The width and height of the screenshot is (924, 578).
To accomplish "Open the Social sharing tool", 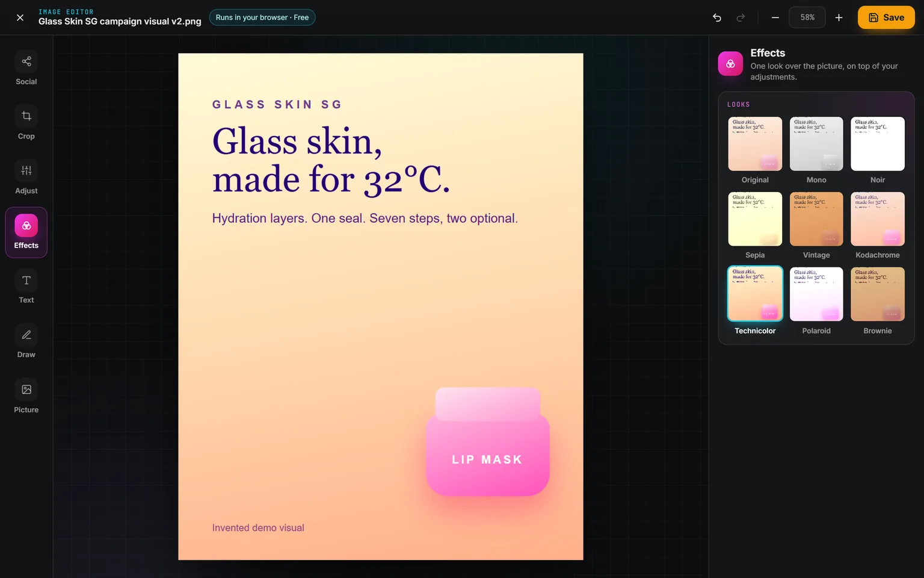I will tap(26, 69).
